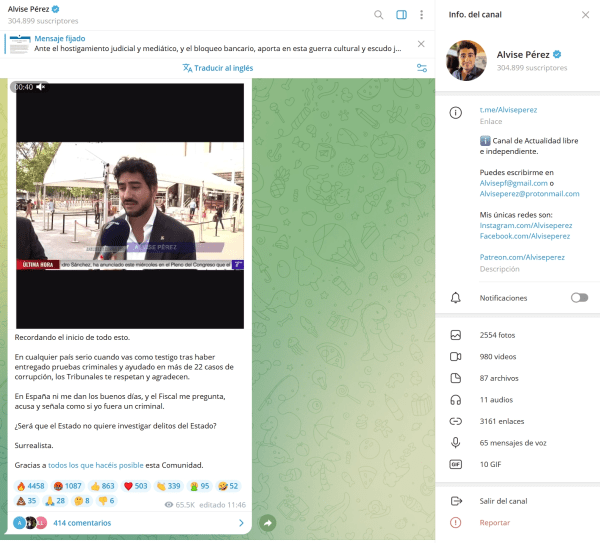This screenshot has width=600, height=543.
Task: Open the Patreon.com/Alviseperez link
Action: [x=521, y=257]
